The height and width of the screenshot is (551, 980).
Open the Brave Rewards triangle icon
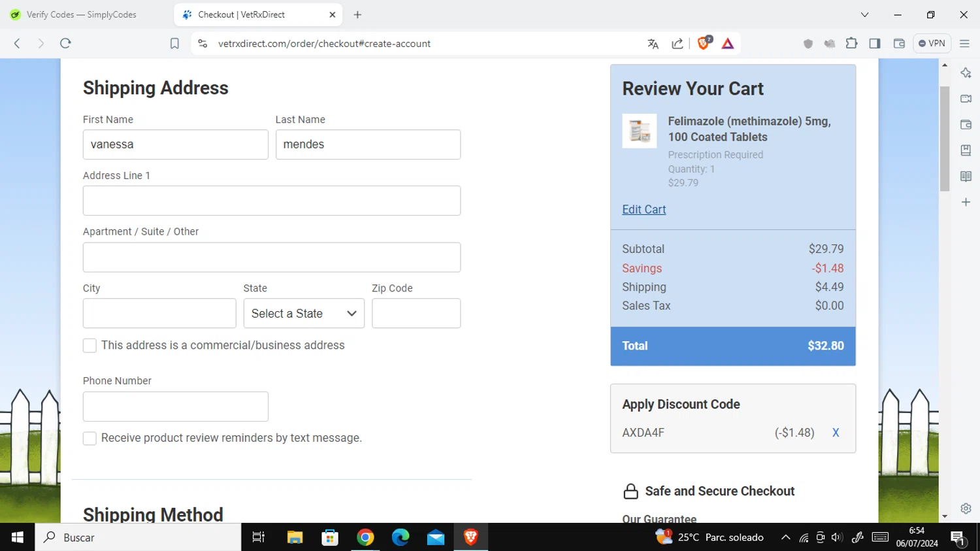pos(728,44)
